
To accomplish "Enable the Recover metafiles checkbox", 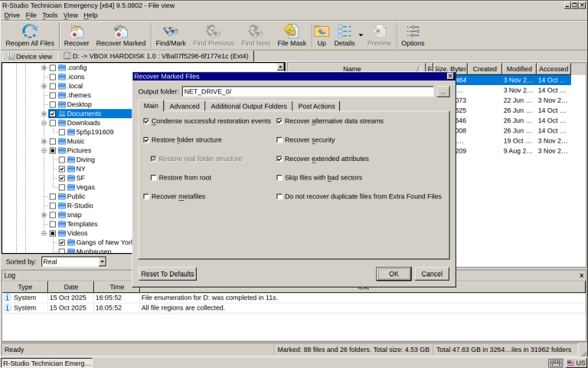I will [146, 196].
